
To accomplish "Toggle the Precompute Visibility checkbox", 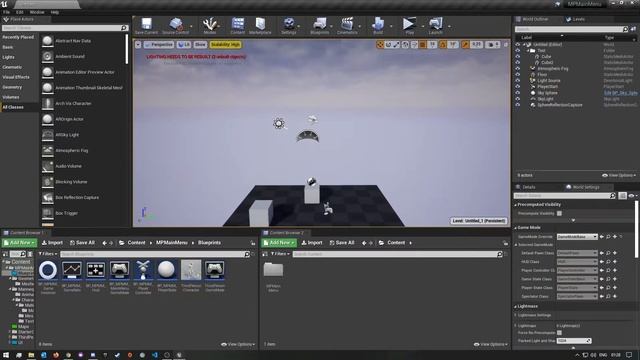I will click(x=559, y=213).
